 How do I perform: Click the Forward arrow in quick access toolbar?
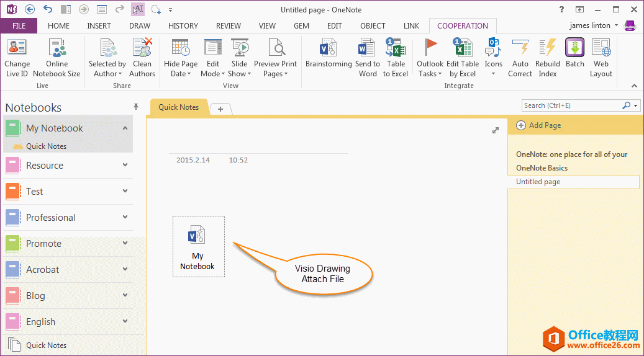(x=84, y=9)
